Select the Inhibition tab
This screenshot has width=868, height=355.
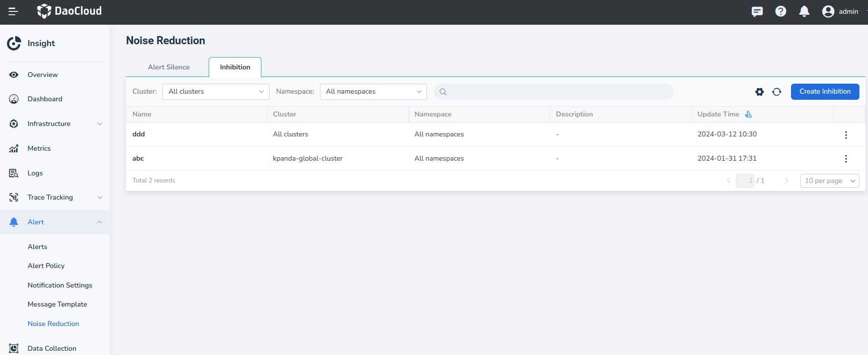click(x=235, y=67)
